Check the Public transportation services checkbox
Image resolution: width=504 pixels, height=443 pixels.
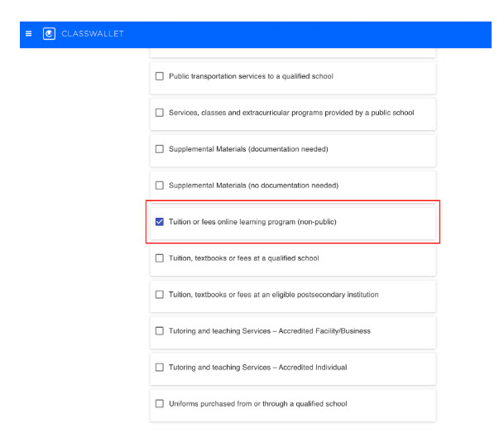160,77
